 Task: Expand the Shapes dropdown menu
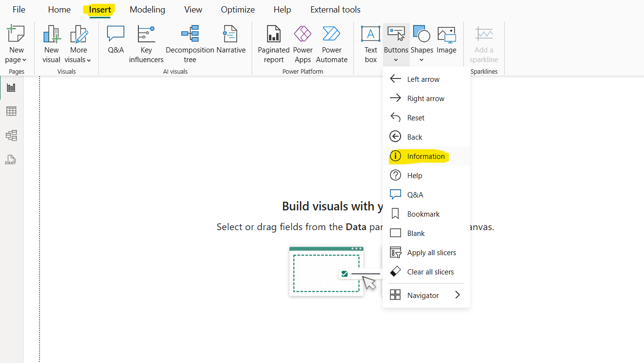pos(422,60)
